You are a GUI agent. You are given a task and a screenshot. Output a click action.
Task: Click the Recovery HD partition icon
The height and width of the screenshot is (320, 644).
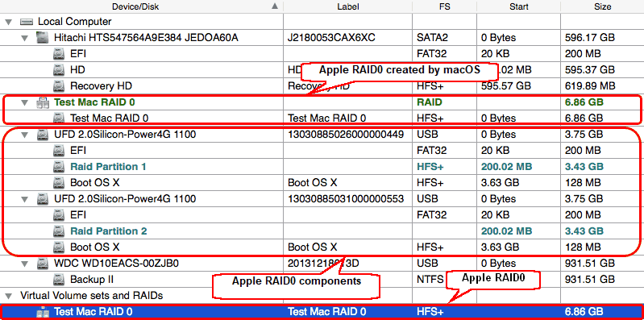point(59,86)
